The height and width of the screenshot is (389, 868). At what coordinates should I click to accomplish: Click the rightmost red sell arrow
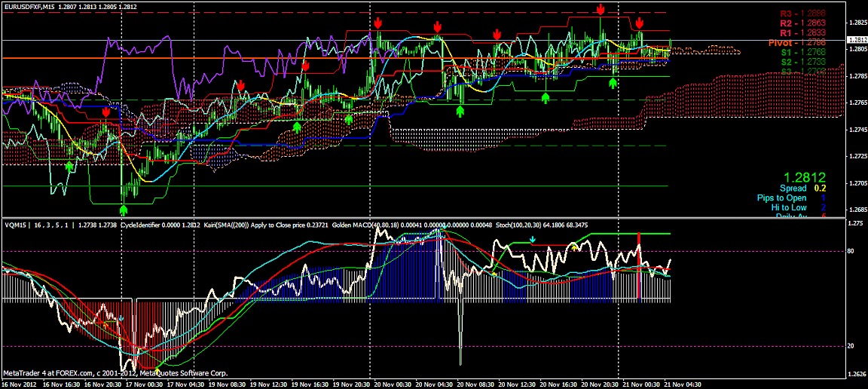coord(639,23)
